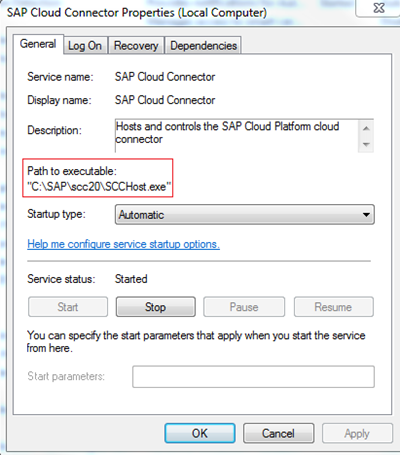Image resolution: width=400 pixels, height=455 pixels.
Task: Switch to the General tab
Action: pyautogui.click(x=38, y=44)
